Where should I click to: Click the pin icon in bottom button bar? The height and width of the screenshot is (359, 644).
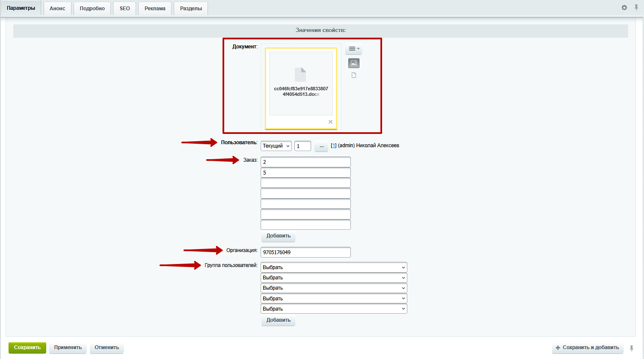[x=632, y=348]
